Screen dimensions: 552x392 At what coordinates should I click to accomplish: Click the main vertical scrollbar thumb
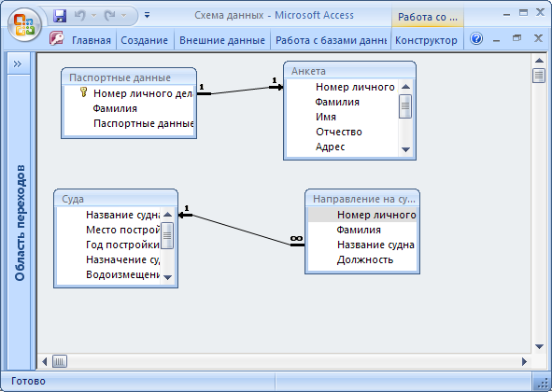539,76
